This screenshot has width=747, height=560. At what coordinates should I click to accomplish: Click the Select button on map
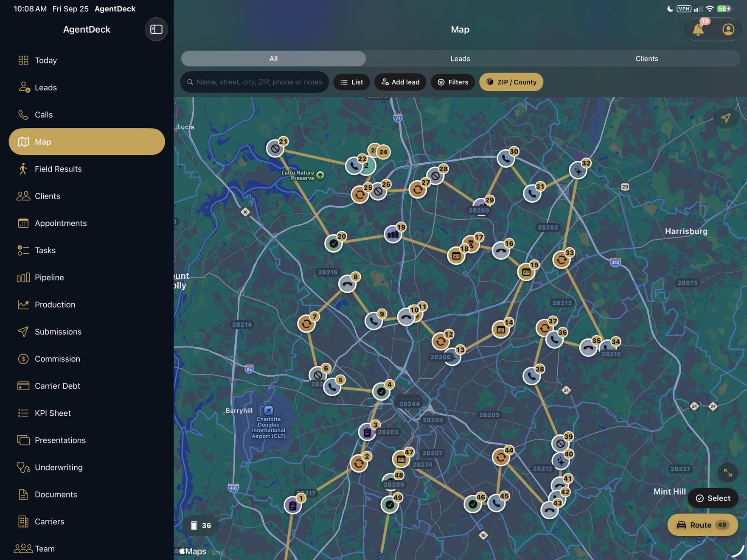713,498
